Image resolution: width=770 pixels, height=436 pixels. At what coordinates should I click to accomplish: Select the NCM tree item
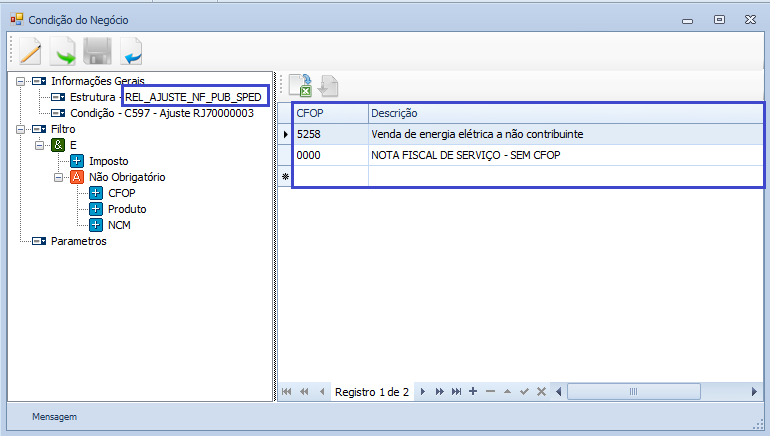click(120, 225)
